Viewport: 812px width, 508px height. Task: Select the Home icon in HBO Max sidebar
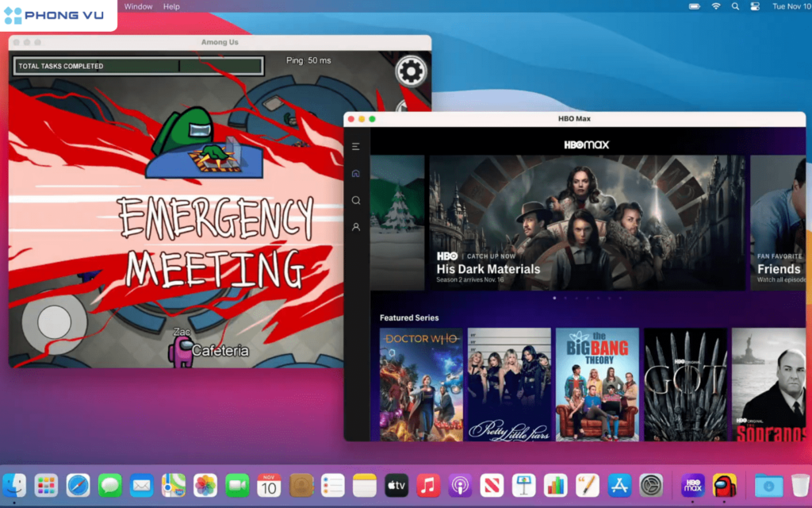[x=355, y=173]
